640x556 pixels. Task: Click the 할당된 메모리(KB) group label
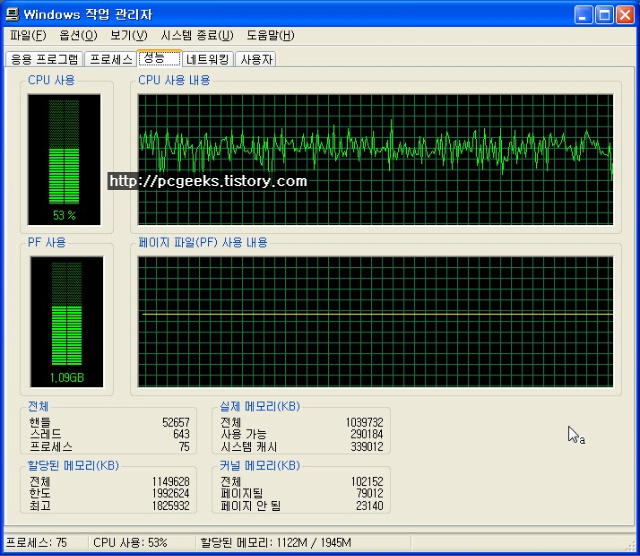pos(73,465)
